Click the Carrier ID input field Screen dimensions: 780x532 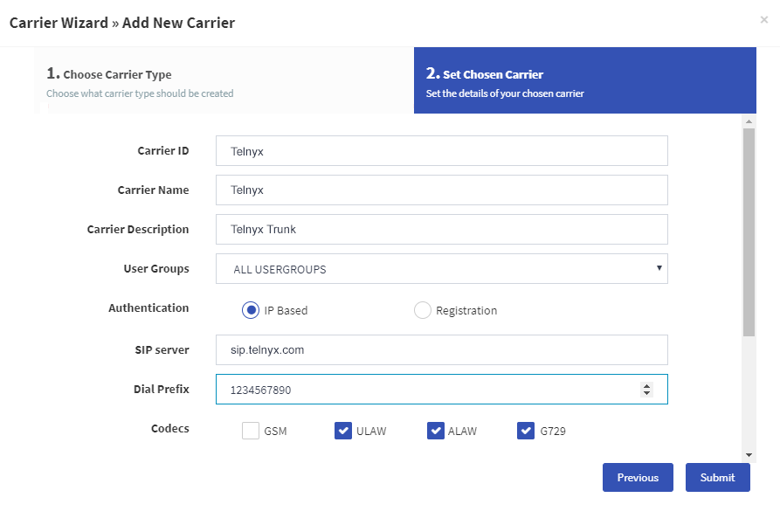tap(442, 151)
